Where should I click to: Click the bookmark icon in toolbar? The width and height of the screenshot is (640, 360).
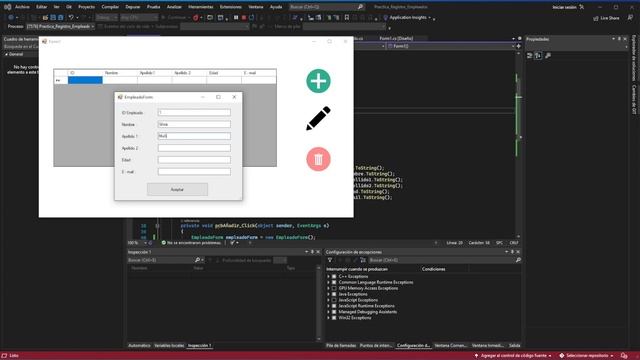pos(347,18)
